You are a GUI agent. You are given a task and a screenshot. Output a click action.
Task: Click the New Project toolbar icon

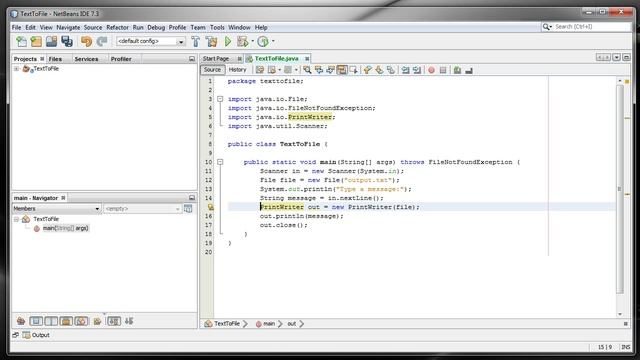[x=36, y=41]
